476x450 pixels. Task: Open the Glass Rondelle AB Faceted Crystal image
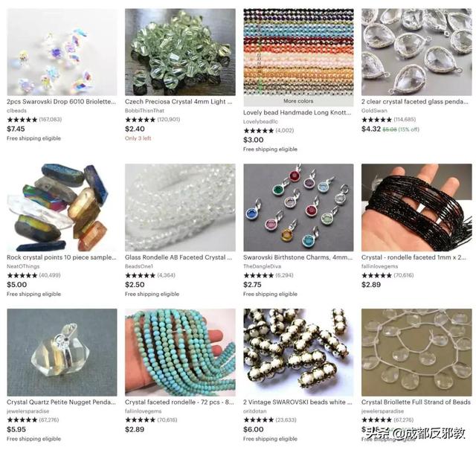click(x=180, y=208)
